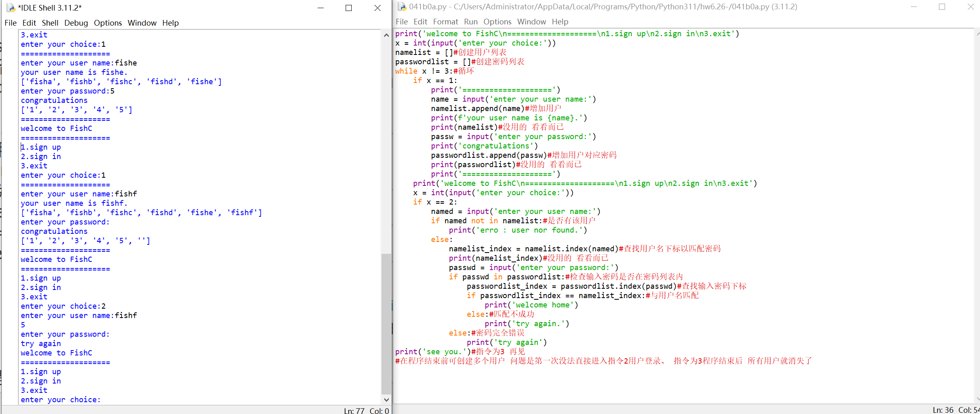Image resolution: width=980 pixels, height=414 pixels.
Task: Click 'if named not in namelist:' line
Action: [x=513, y=221]
